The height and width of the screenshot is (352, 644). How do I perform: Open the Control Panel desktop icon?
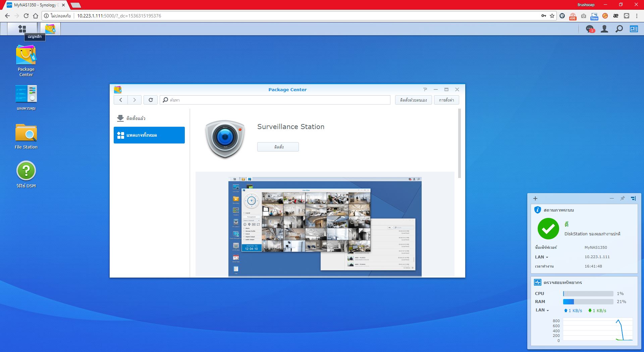(26, 98)
